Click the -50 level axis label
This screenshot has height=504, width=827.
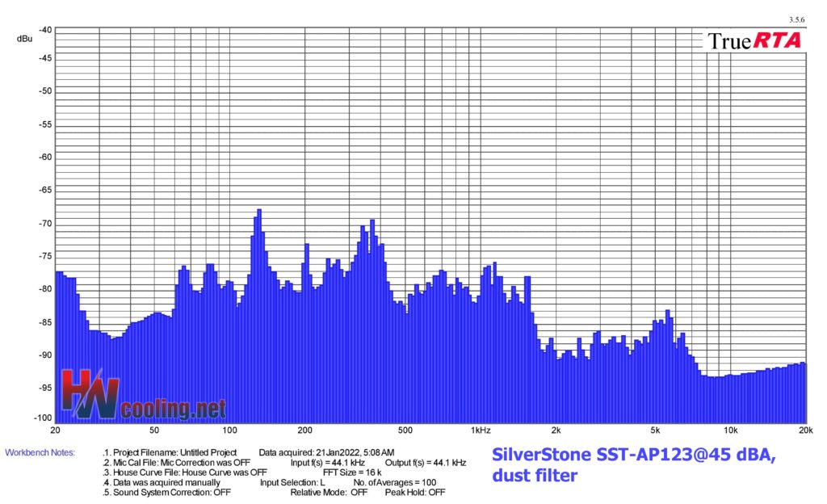[x=45, y=91]
